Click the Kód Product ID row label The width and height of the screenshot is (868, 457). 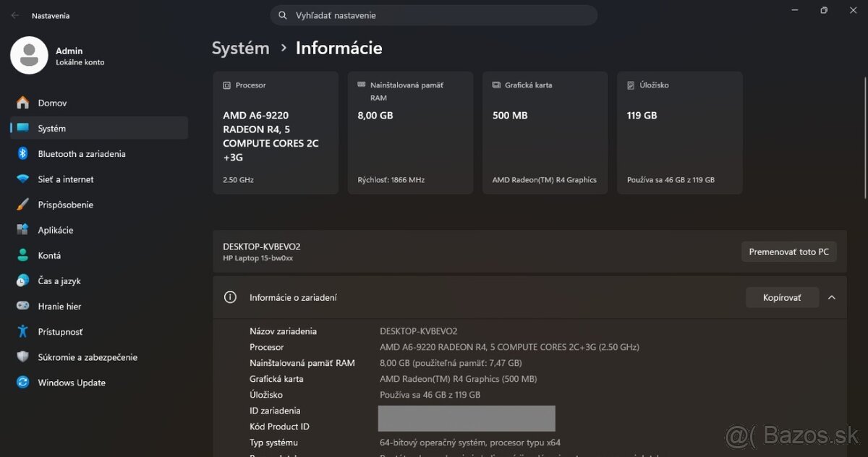coord(279,427)
